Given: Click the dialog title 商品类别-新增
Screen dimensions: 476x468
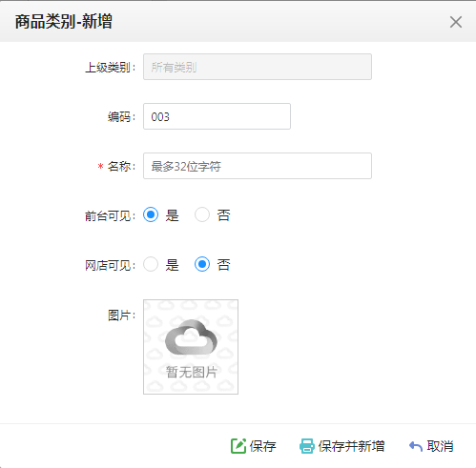Looking at the screenshot, I should point(64,22).
